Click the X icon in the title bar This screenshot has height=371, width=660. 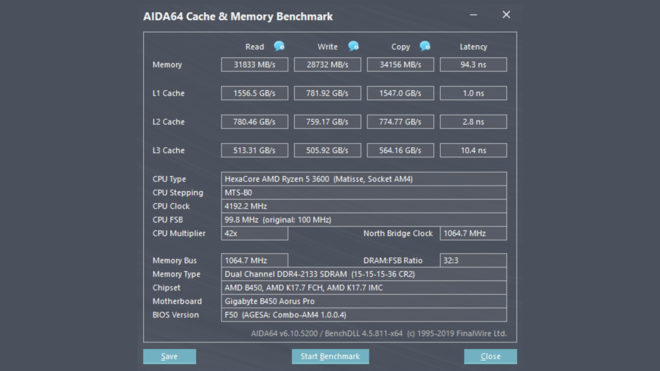pos(506,15)
